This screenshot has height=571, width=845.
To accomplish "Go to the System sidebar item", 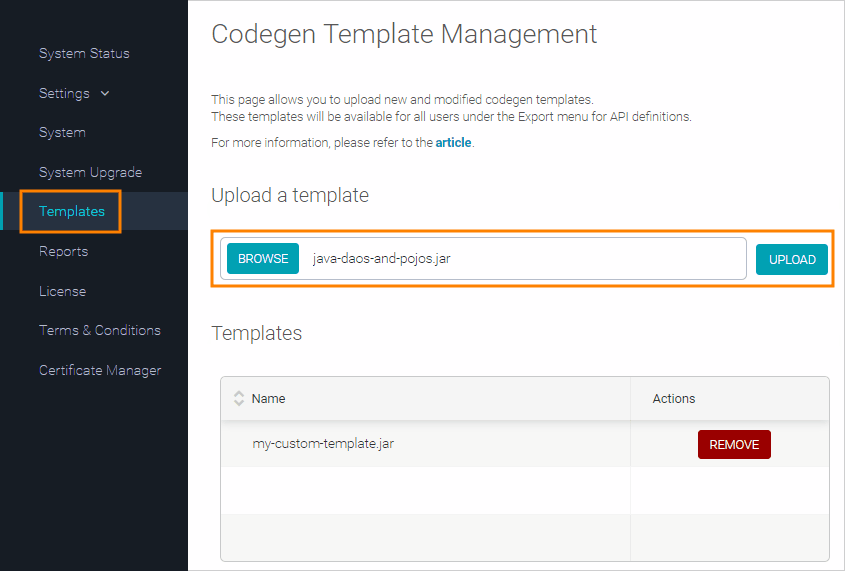I will coord(62,132).
